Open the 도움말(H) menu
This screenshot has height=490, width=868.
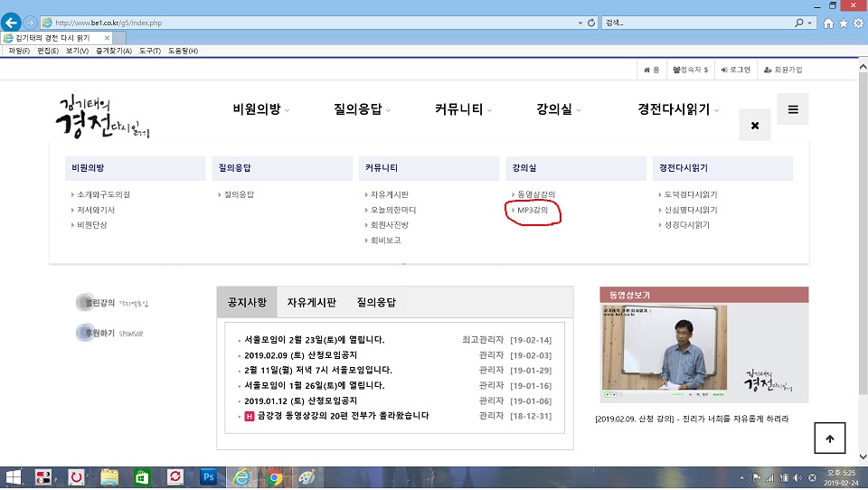point(183,51)
